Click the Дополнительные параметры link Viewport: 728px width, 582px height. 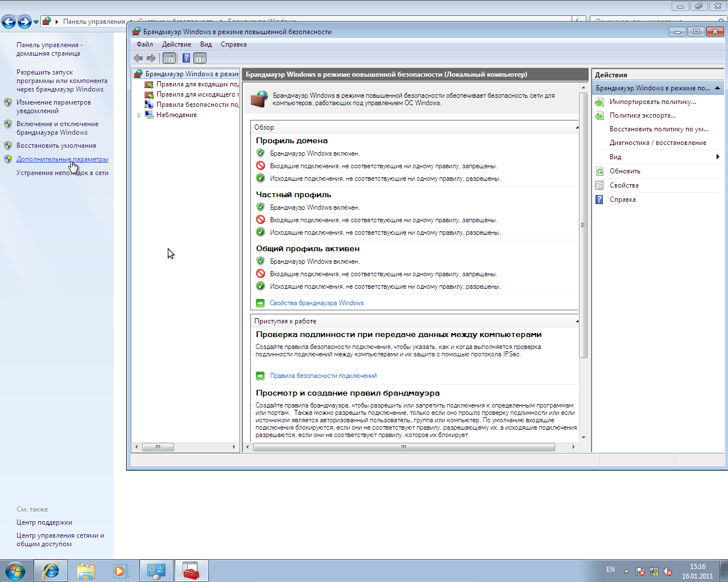click(62, 159)
